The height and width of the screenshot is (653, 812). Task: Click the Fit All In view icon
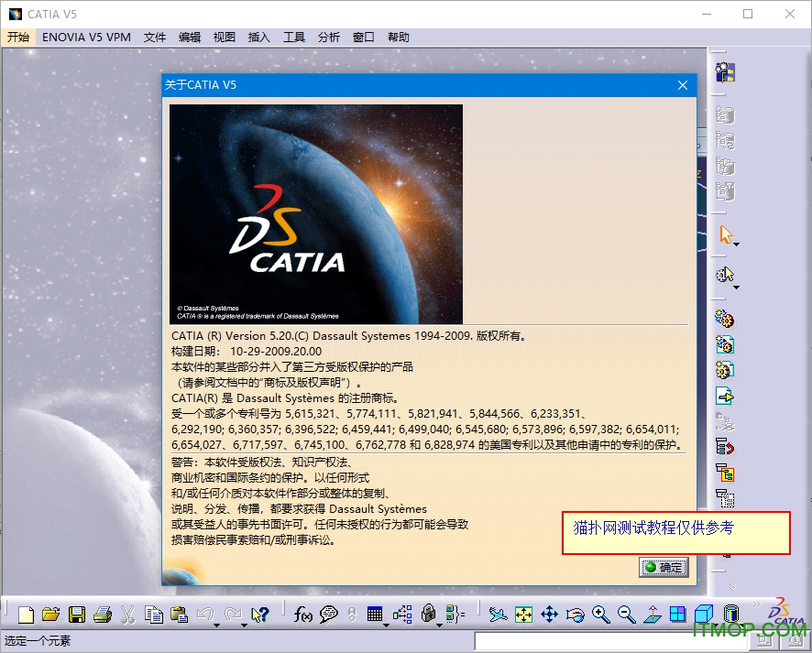524,615
